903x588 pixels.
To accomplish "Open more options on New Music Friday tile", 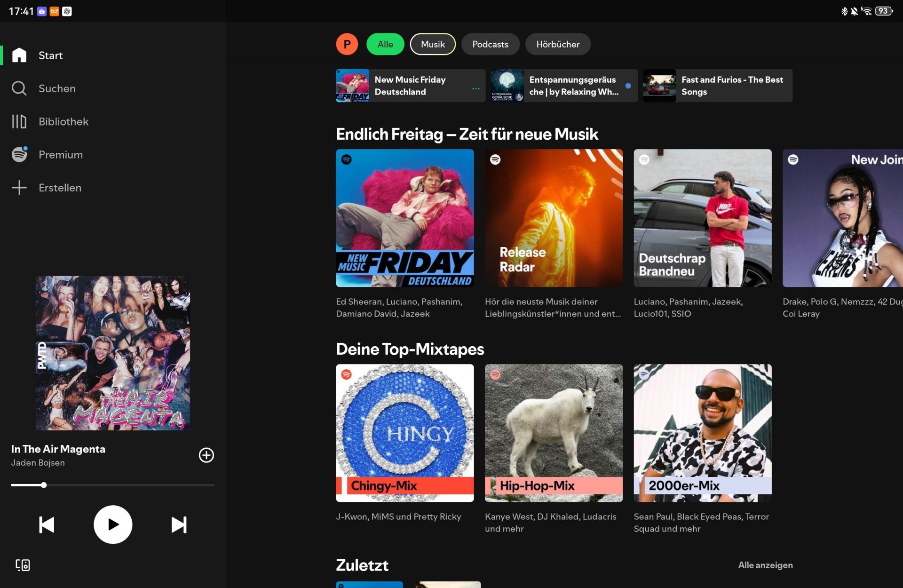I will coord(476,88).
